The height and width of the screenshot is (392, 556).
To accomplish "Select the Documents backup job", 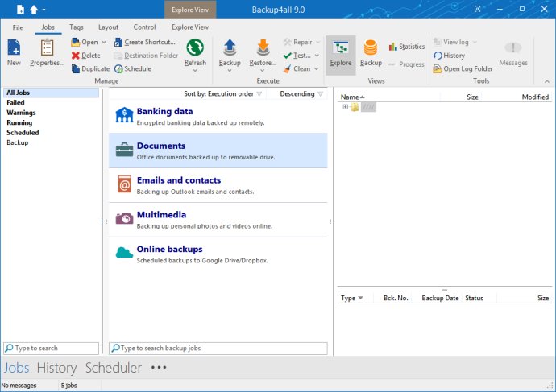I will coord(218,151).
